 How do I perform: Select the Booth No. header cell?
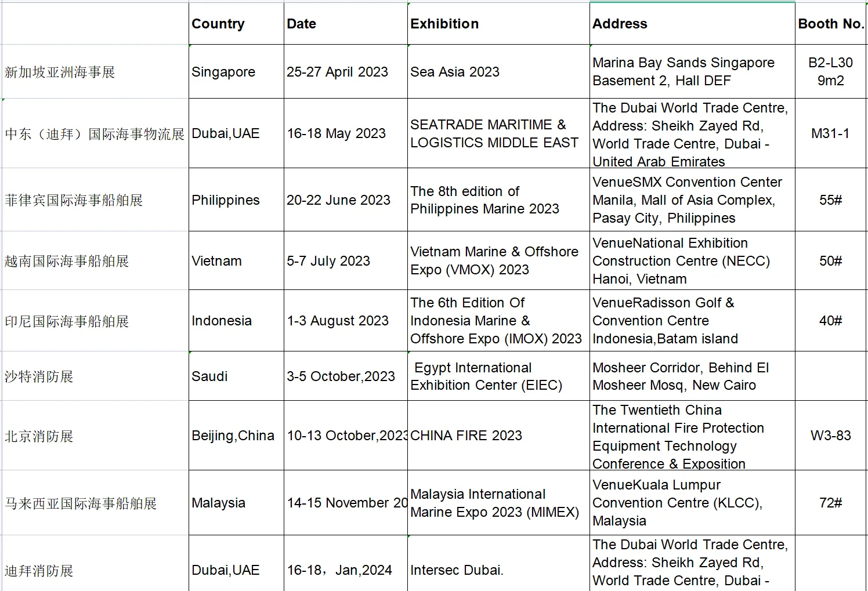pyautogui.click(x=830, y=24)
